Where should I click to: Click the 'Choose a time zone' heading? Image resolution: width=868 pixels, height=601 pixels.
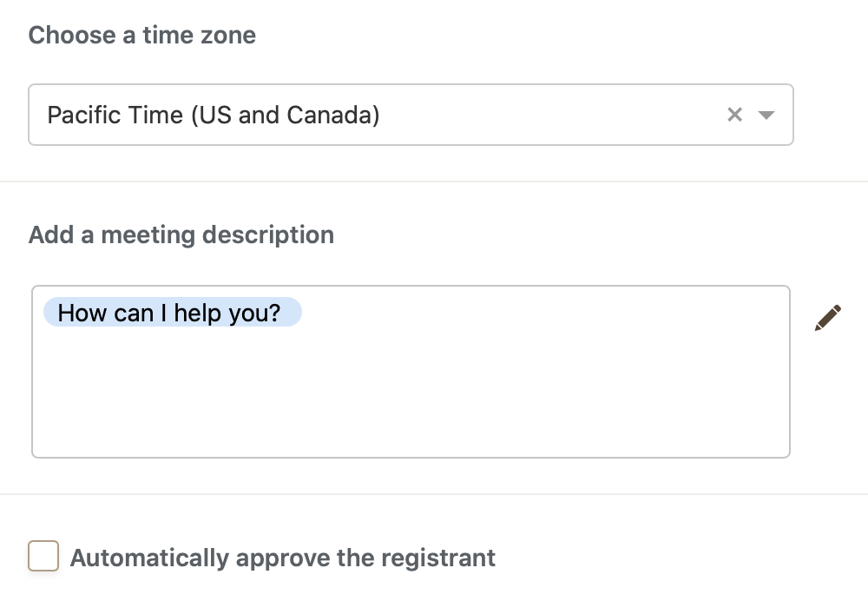click(142, 36)
